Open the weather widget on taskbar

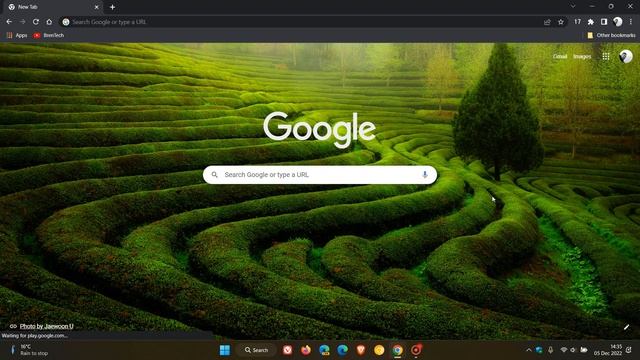click(29, 350)
